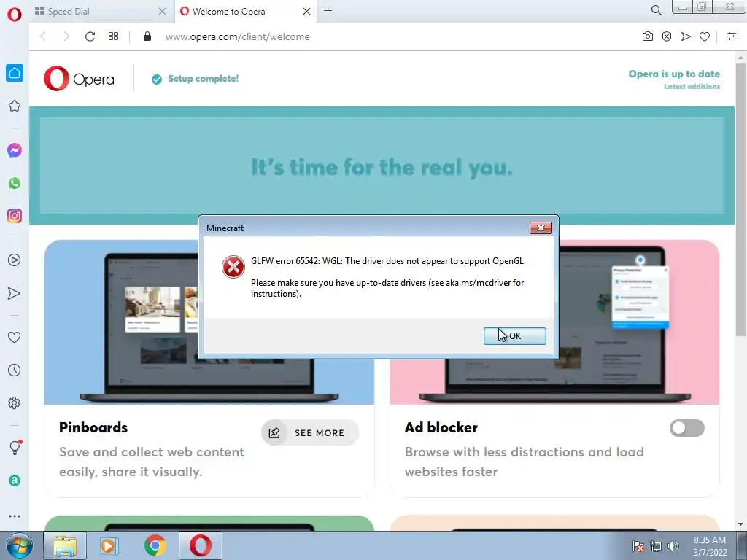Click the Opera logo on welcome page

(79, 79)
